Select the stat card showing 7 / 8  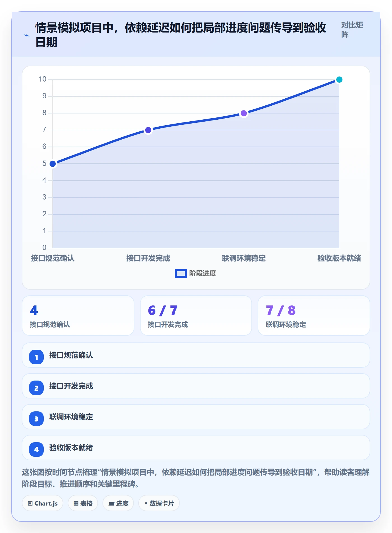314,316
